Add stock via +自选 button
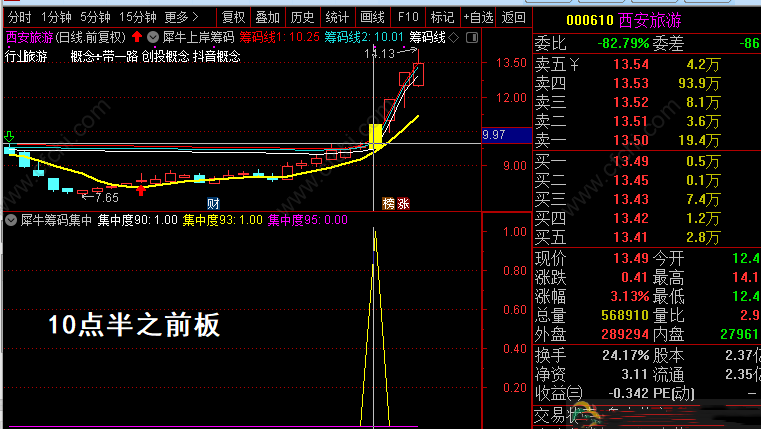 [478, 18]
